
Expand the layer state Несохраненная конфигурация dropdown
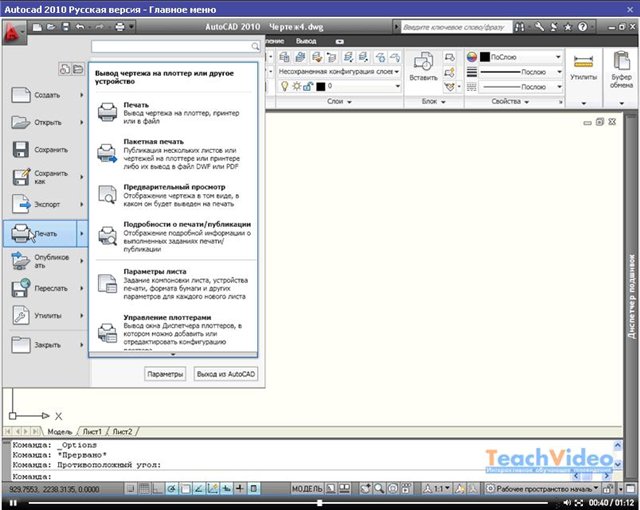coord(396,71)
